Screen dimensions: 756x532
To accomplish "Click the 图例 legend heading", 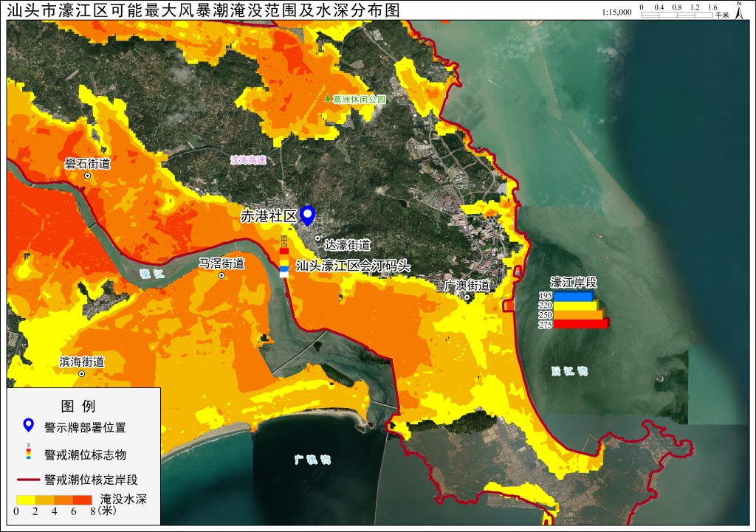I will [x=78, y=406].
